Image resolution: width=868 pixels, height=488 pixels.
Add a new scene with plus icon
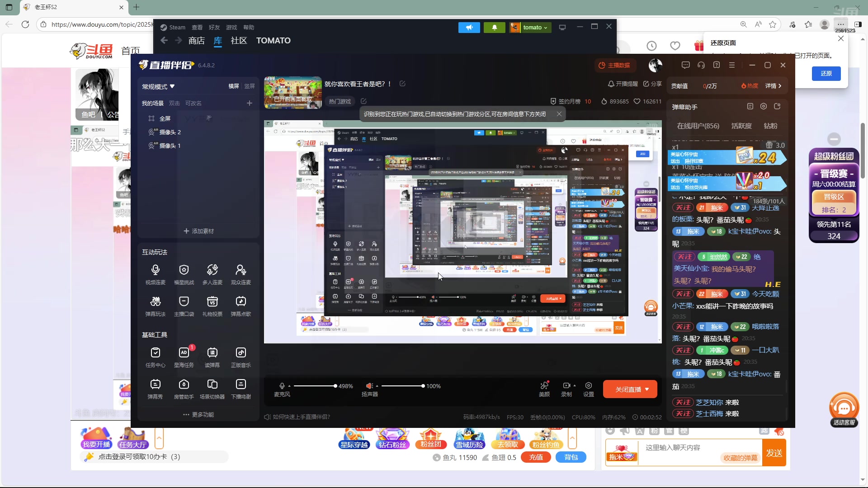(249, 103)
